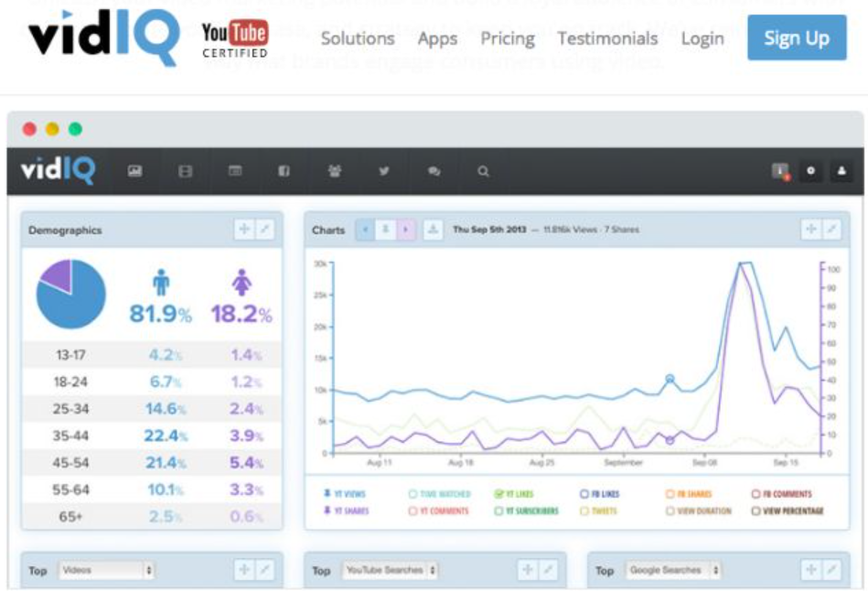Image resolution: width=868 pixels, height=591 pixels.
Task: Click the YouTube Certified badge
Action: [235, 38]
